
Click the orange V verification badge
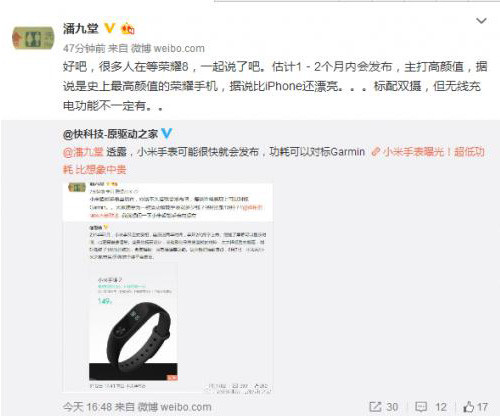110,28
